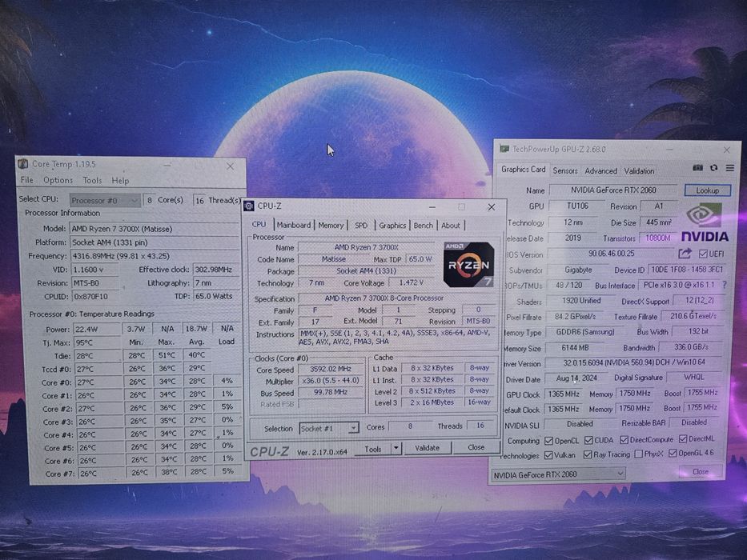Viewport: 747px width, 560px height.
Task: Click the CPU-Z Core Speed value 3592.02 MHz
Action: coord(330,369)
